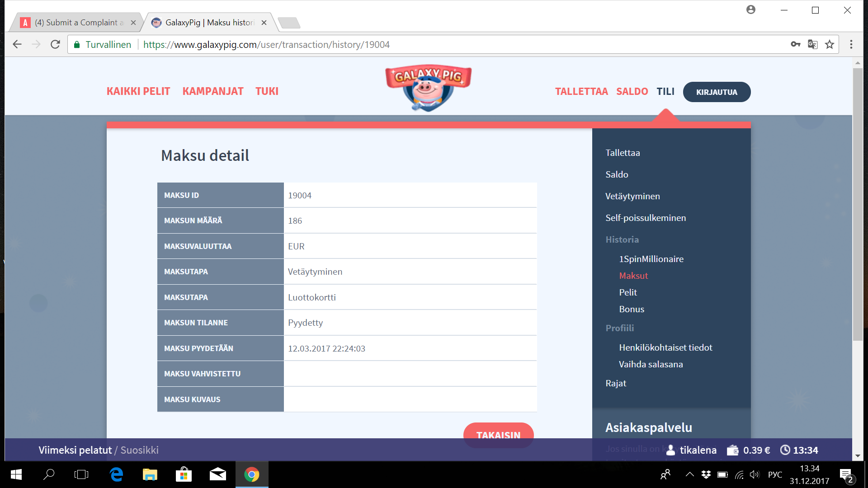Open TUKI support page
Screen dimensions: 868x488
pos(267,91)
